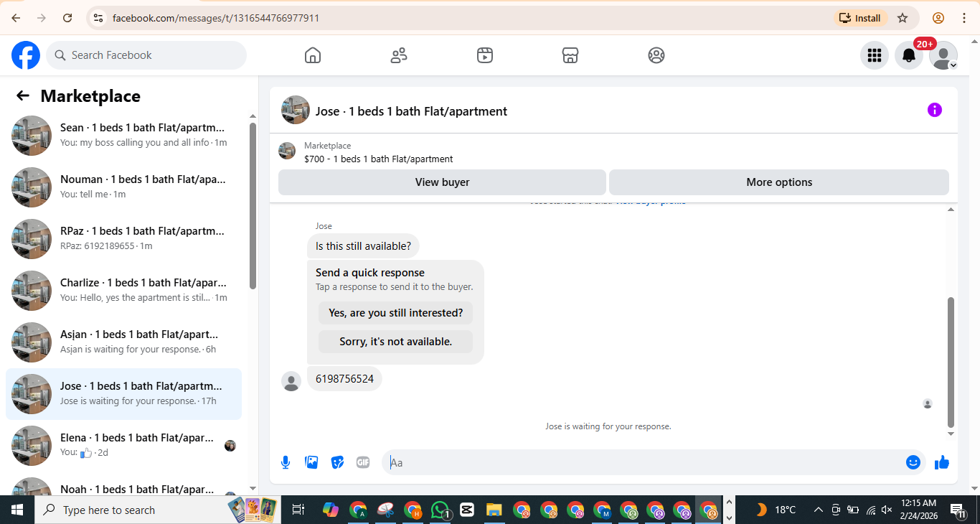Viewport: 980px width, 524px height.
Task: Open Elena's conversation in the list
Action: click(x=123, y=446)
